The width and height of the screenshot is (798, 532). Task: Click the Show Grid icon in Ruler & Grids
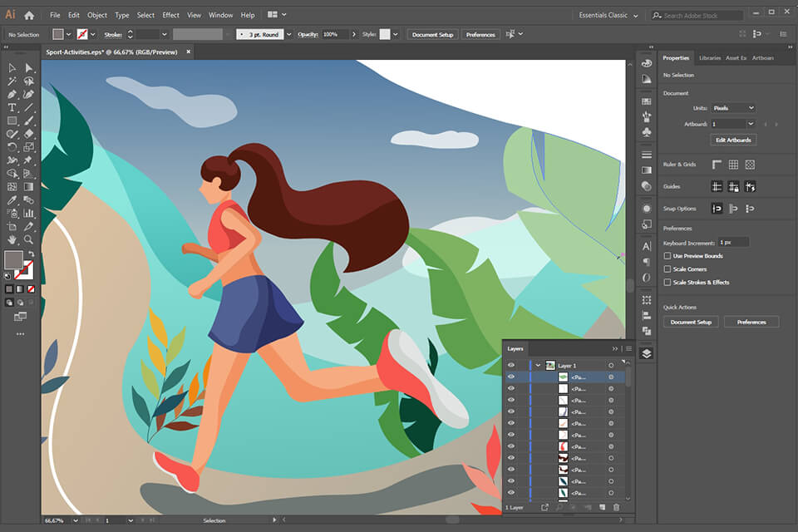tap(733, 165)
